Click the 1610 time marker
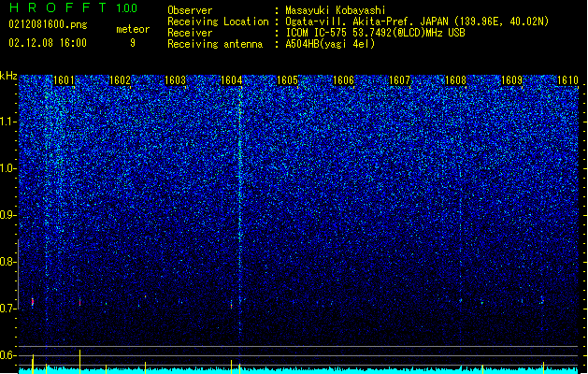Viewport: 588px width, 374px height. tap(567, 80)
